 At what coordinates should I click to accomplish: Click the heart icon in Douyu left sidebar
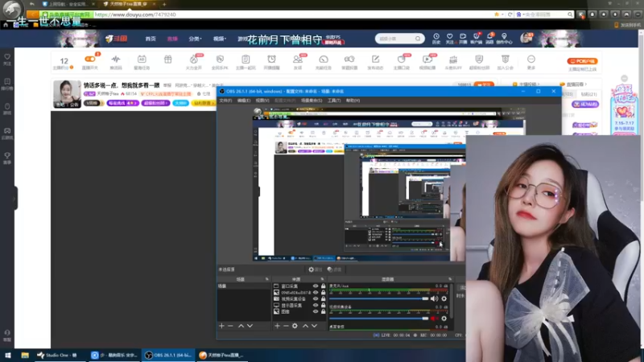tap(7, 57)
